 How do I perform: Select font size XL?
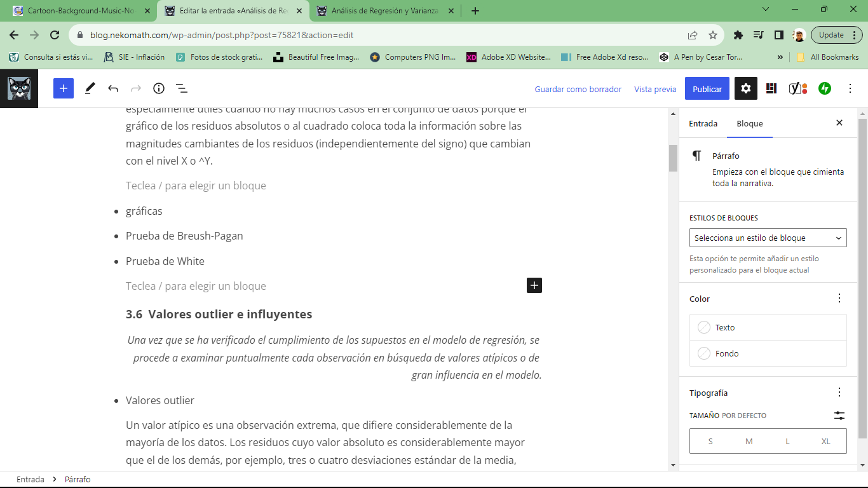(825, 441)
